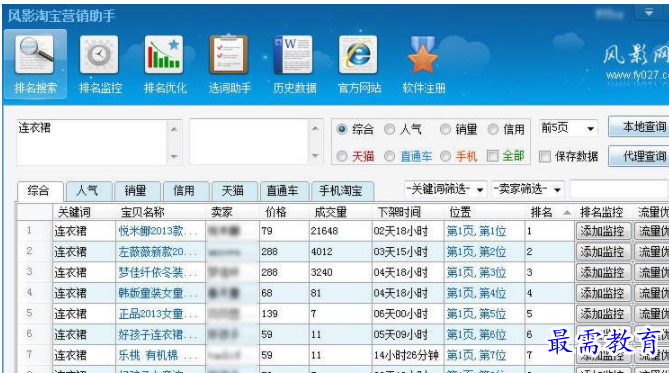Click 添加监控 for rank 4 row

pyautogui.click(x=603, y=293)
